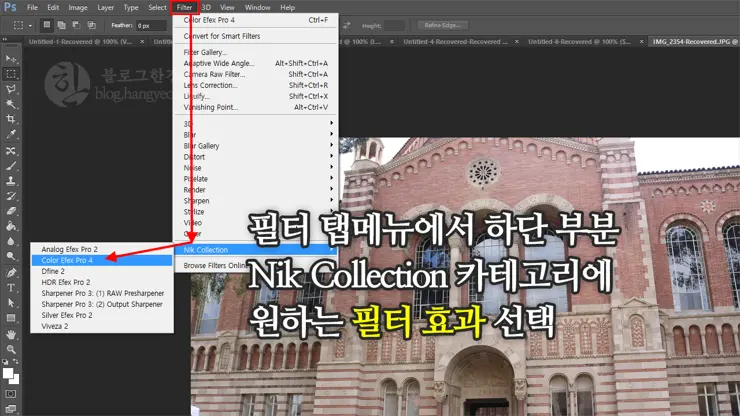Reset default foreground and background colors
Image resolution: width=740 pixels, height=416 pixels.
[x=5, y=362]
